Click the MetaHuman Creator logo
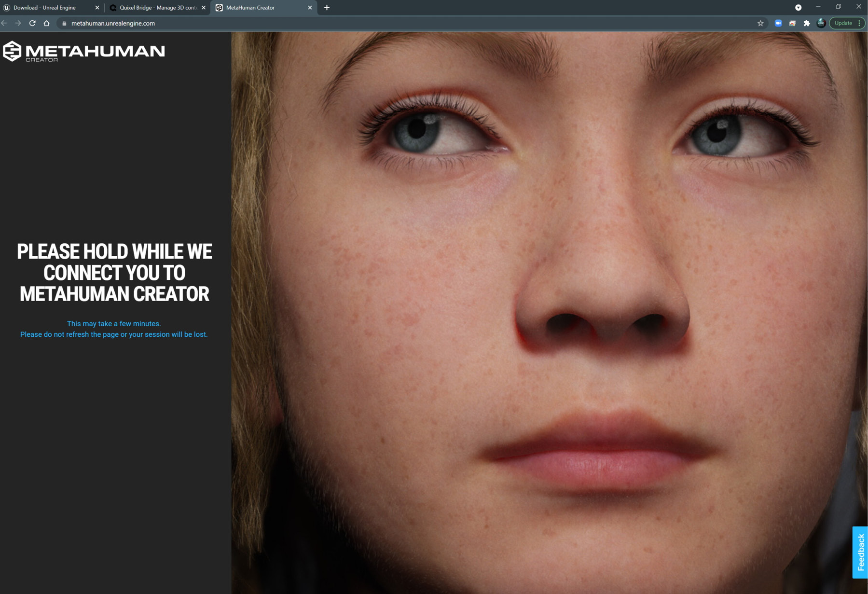 click(84, 51)
